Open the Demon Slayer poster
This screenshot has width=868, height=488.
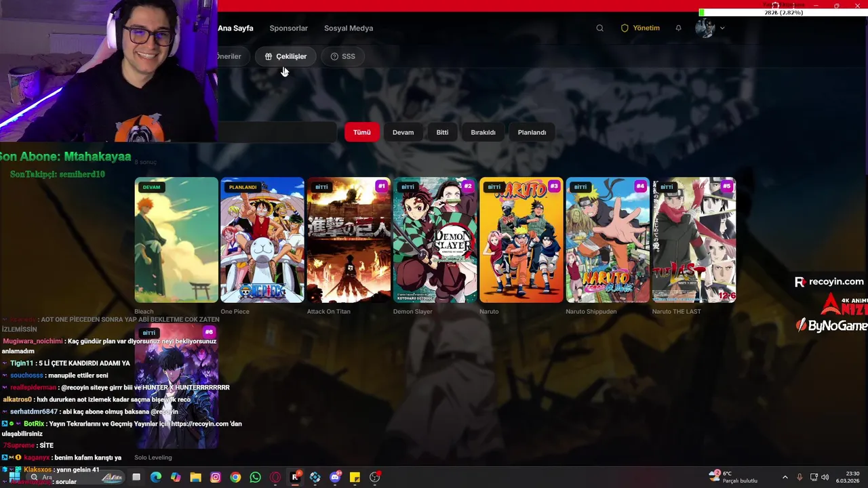point(435,240)
